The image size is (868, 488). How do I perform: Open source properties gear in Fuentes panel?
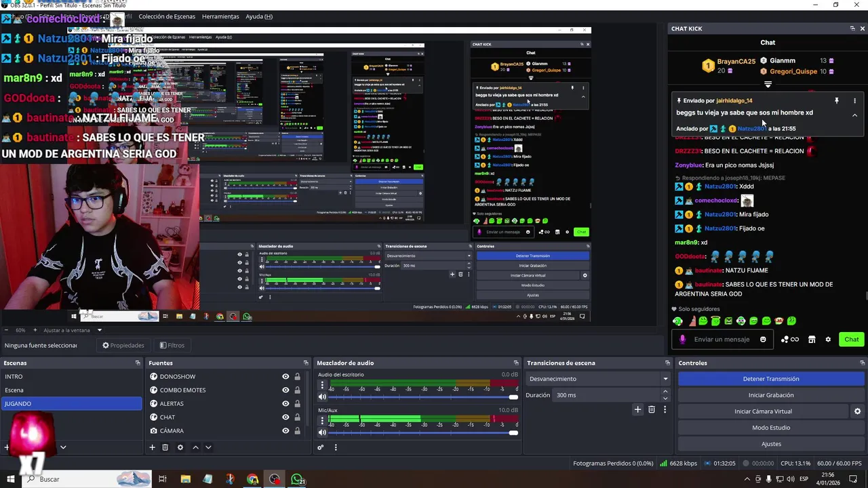tap(180, 447)
